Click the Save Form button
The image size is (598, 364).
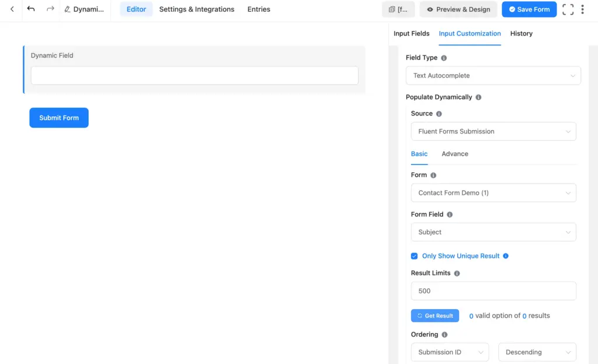(529, 9)
